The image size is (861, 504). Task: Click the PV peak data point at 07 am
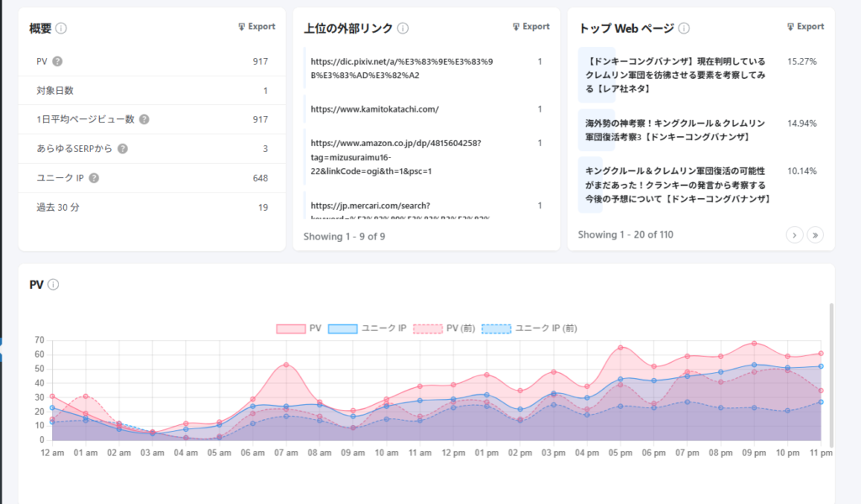(x=286, y=365)
